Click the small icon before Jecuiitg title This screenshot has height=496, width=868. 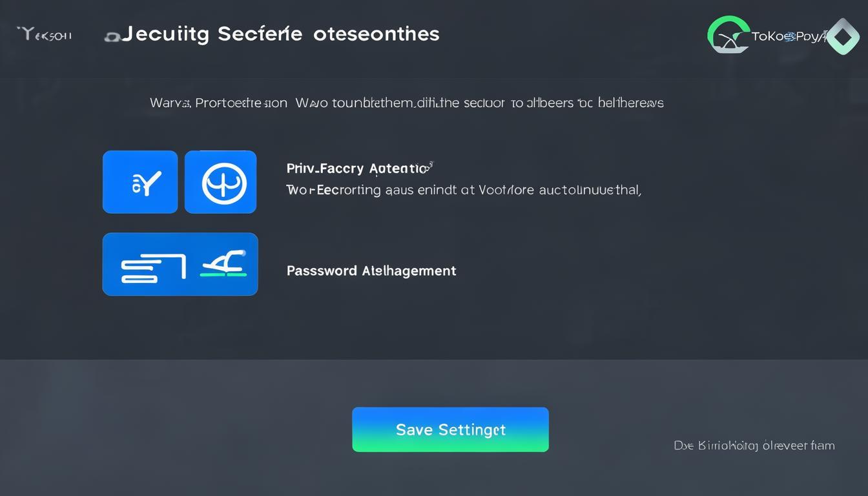[112, 36]
